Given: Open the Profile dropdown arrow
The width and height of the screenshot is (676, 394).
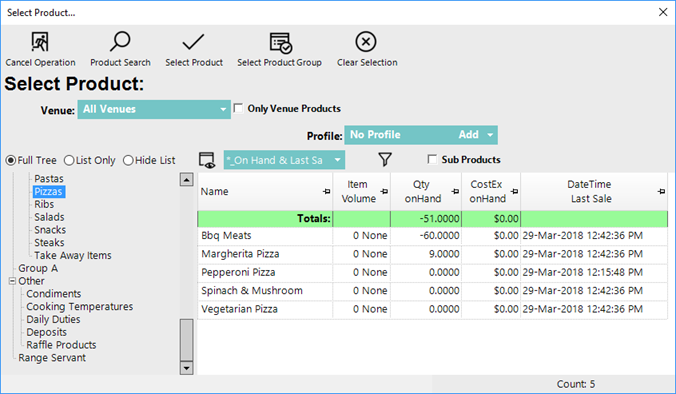Looking at the screenshot, I should tap(490, 135).
